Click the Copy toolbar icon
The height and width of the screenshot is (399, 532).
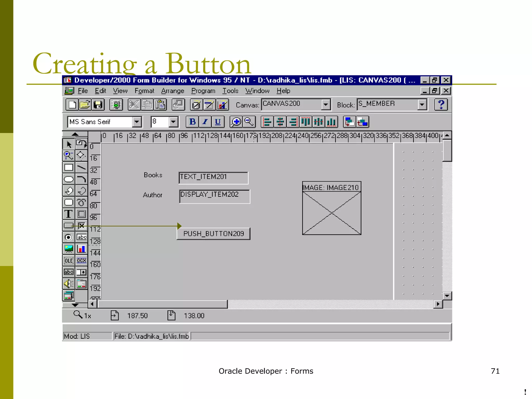pos(147,105)
